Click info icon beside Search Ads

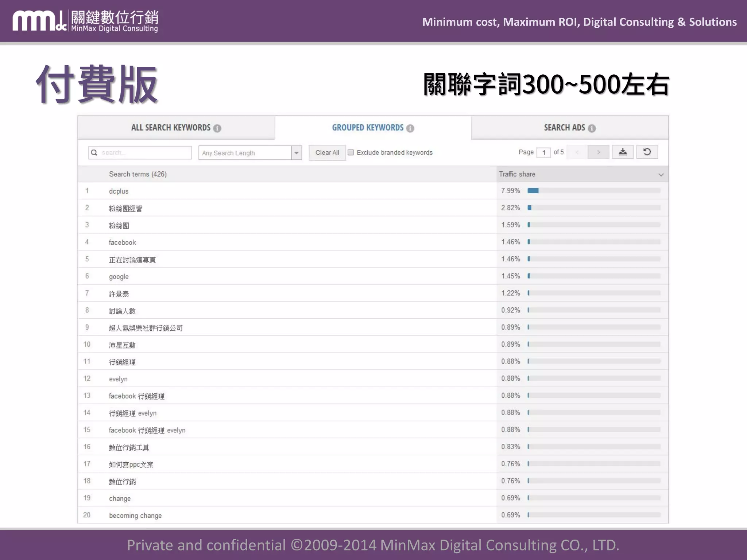[x=592, y=128]
